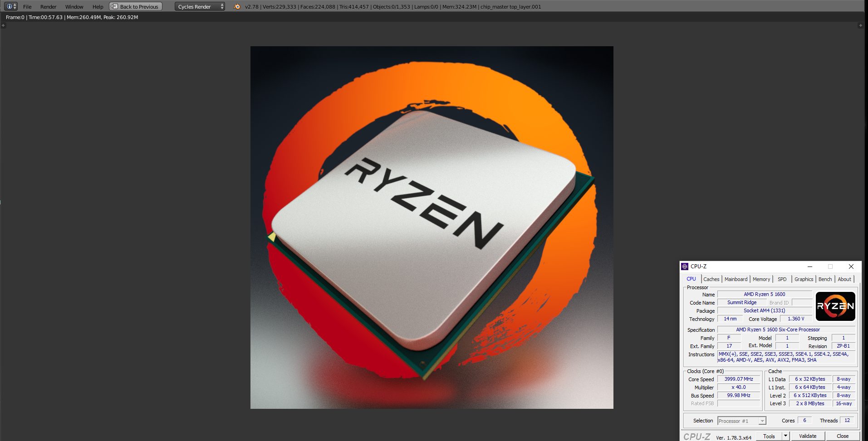
Task: Click the 'Verts:229,333' stat in Blender header
Action: [280, 7]
